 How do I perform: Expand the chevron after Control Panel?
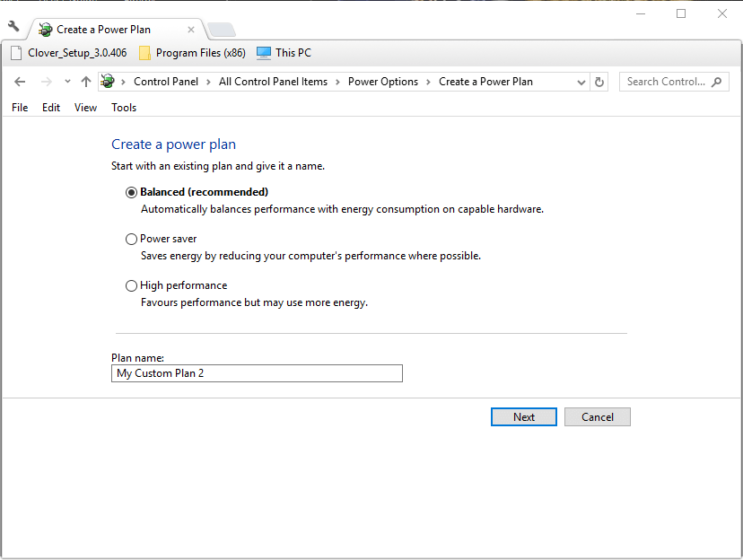click(208, 82)
